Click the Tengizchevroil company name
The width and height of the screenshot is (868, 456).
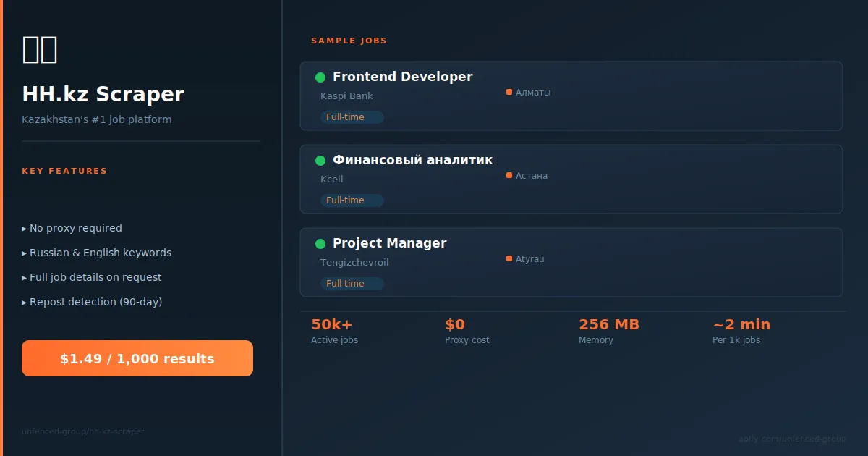pos(354,263)
